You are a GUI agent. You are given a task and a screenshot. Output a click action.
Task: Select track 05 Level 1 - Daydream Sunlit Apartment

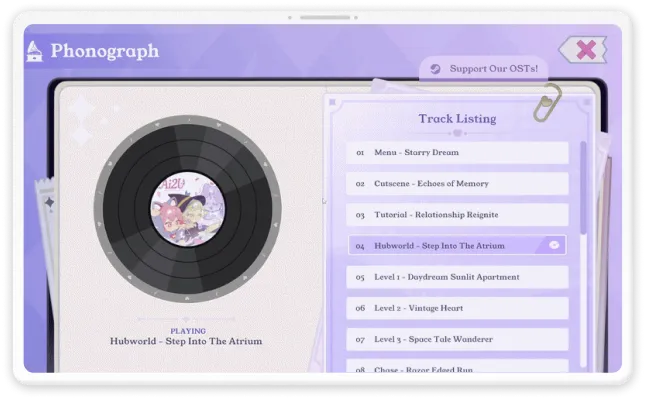coord(457,277)
